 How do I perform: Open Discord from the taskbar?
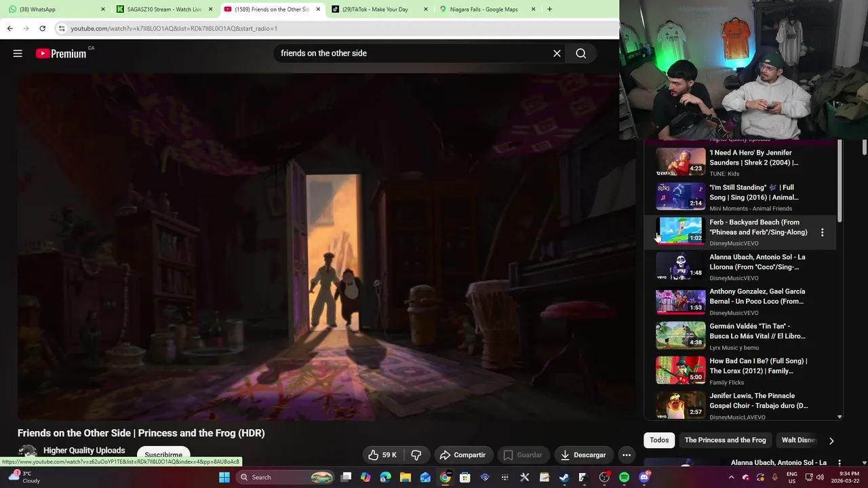tap(644, 477)
